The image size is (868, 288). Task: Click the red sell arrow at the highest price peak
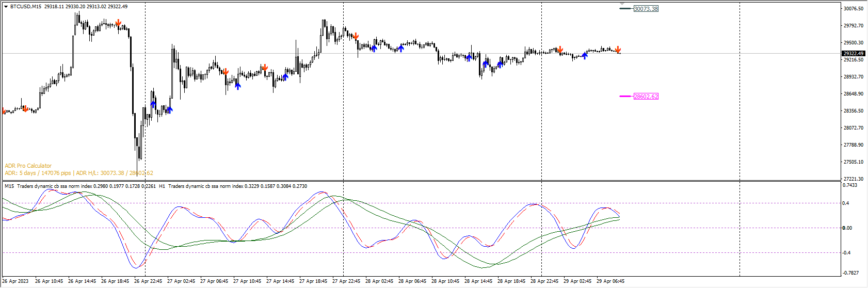point(118,23)
